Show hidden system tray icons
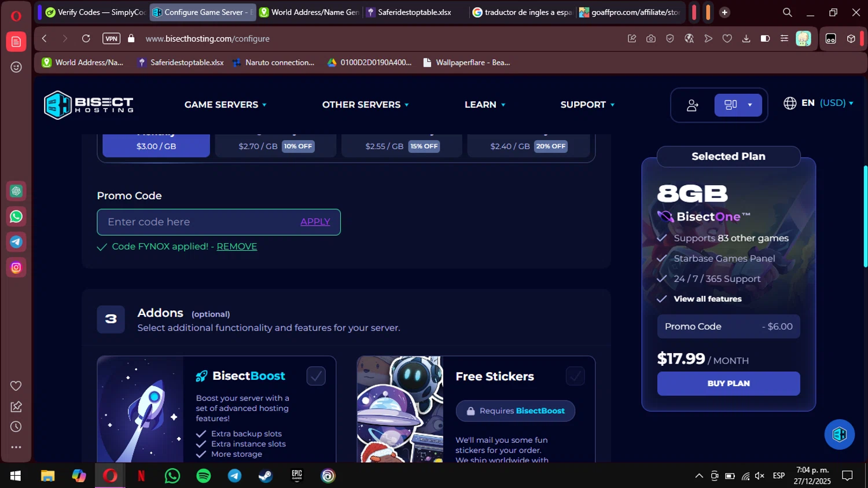This screenshot has height=488, width=868. 699,476
